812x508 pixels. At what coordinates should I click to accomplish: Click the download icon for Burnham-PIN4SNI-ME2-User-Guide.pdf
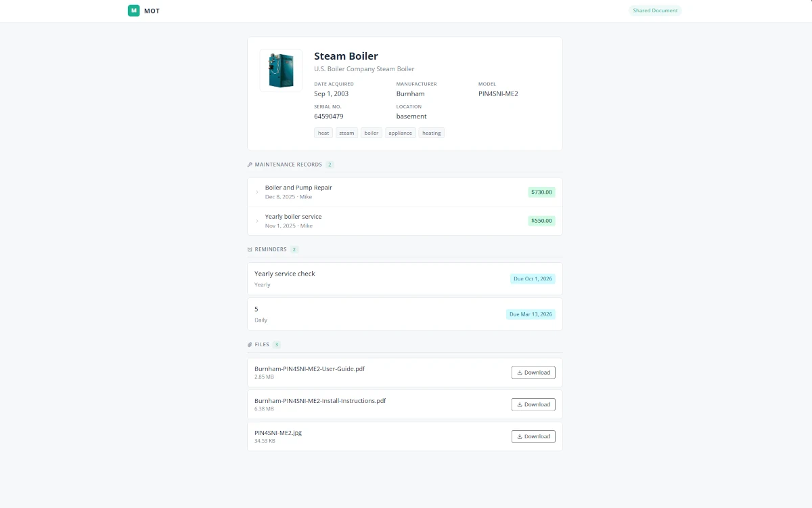[x=521, y=372]
